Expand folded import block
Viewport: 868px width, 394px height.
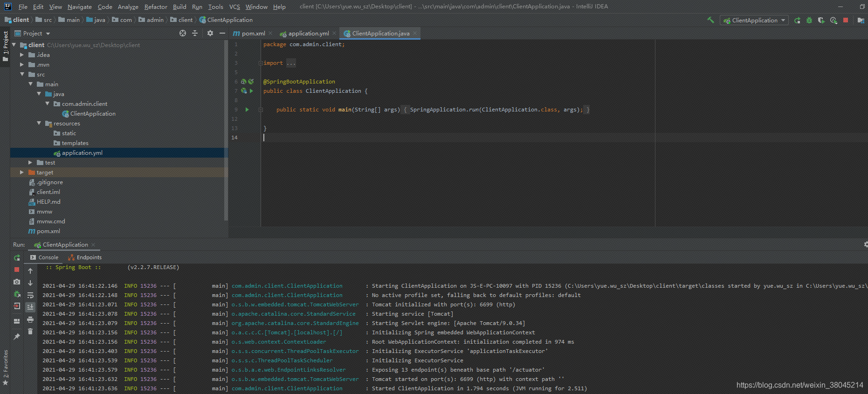(x=261, y=63)
